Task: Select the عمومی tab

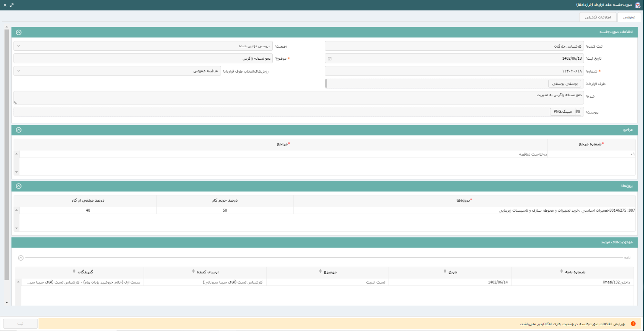Action: [629, 17]
